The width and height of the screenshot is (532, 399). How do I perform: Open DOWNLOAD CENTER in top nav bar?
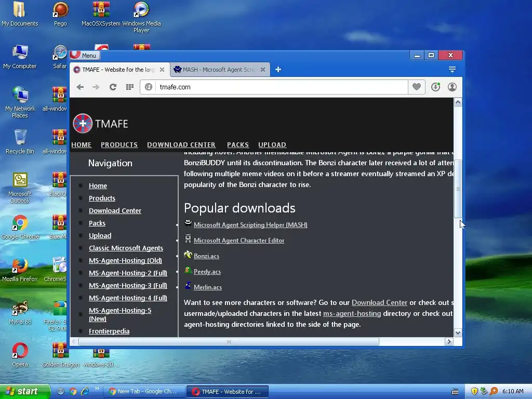coord(181,145)
